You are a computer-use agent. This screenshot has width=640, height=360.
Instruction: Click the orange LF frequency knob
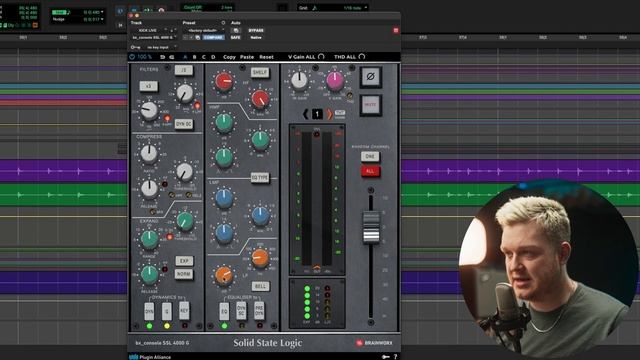(x=260, y=258)
